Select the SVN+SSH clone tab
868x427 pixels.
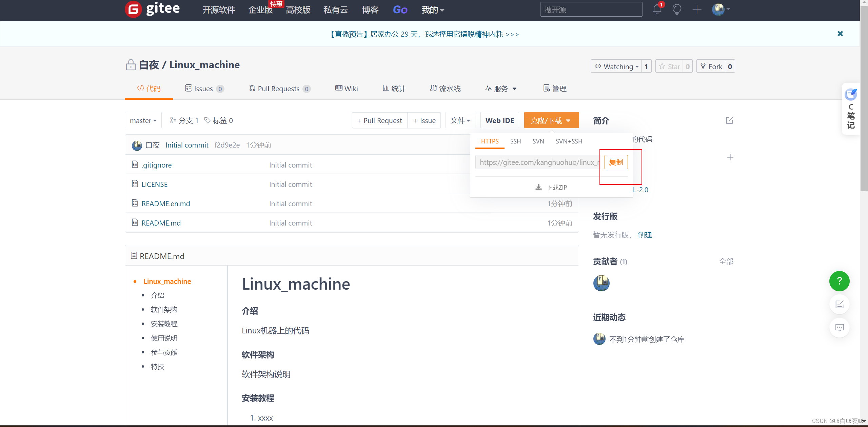pyautogui.click(x=569, y=141)
